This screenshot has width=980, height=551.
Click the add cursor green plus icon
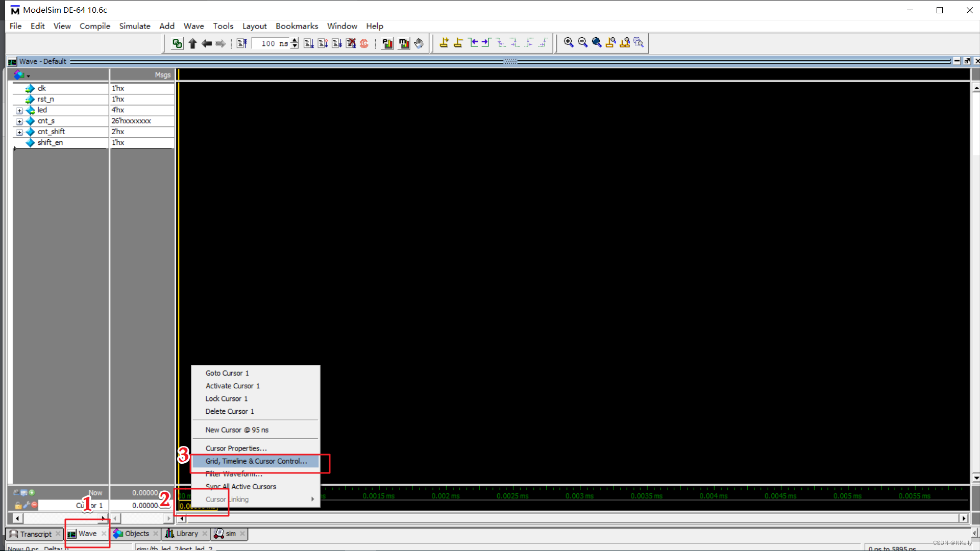tap(32, 492)
